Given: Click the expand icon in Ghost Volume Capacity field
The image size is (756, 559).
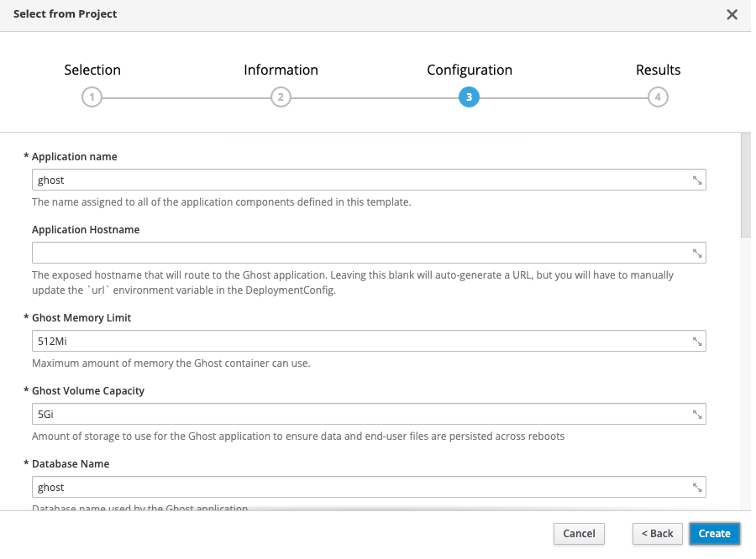Looking at the screenshot, I should pos(697,414).
